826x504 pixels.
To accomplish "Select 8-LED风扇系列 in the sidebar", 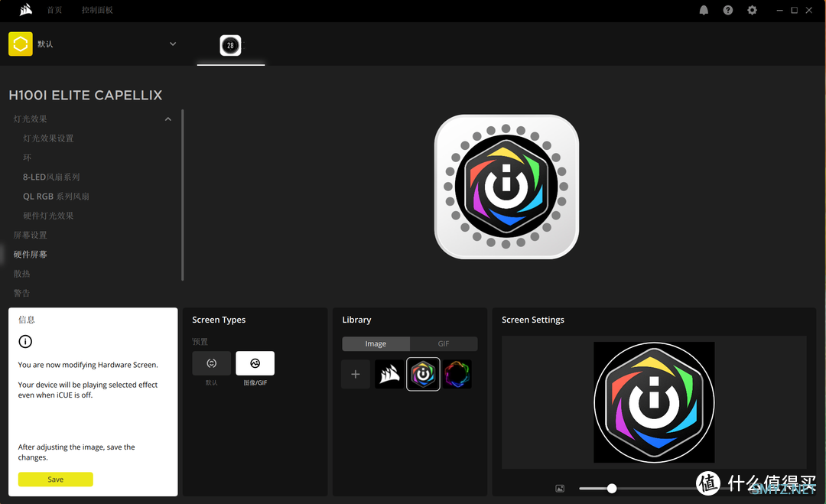I will (52, 177).
